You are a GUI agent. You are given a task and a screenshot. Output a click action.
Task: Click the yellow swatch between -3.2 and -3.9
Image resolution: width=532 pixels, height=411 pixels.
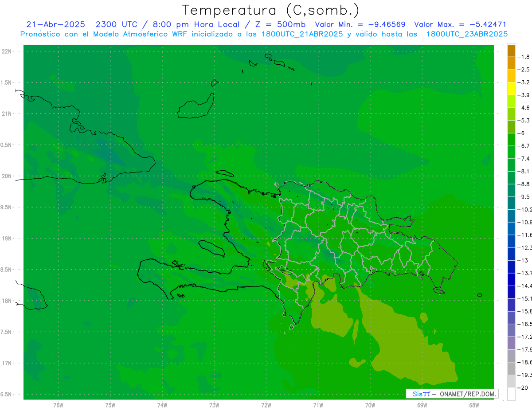pos(511,88)
